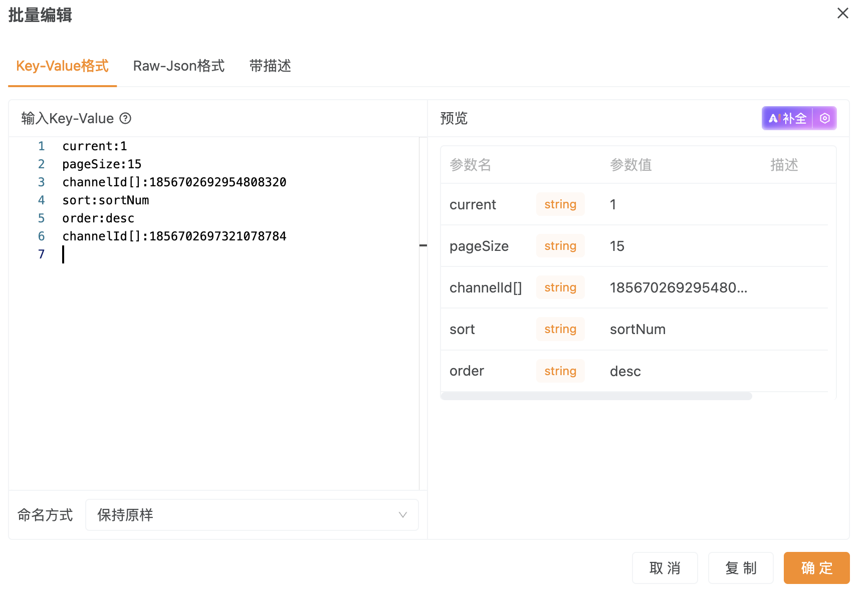Screen dimensions: 868x597
Task: Click the preview value sortNum
Action: coord(637,329)
